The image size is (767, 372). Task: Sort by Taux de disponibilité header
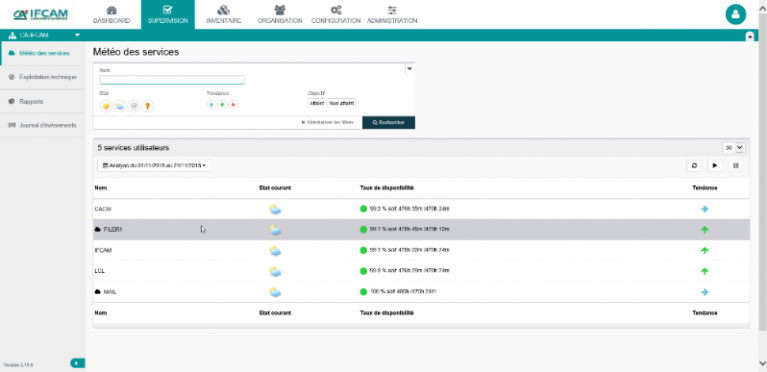point(386,188)
